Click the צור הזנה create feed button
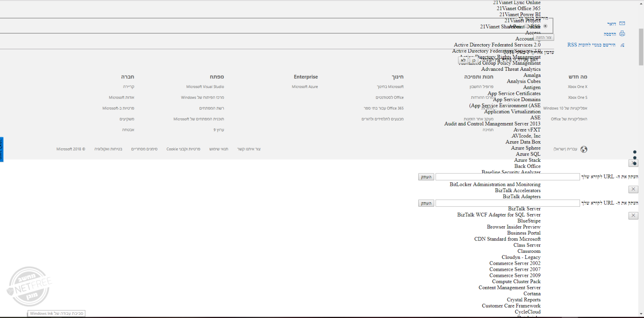 [544, 37]
